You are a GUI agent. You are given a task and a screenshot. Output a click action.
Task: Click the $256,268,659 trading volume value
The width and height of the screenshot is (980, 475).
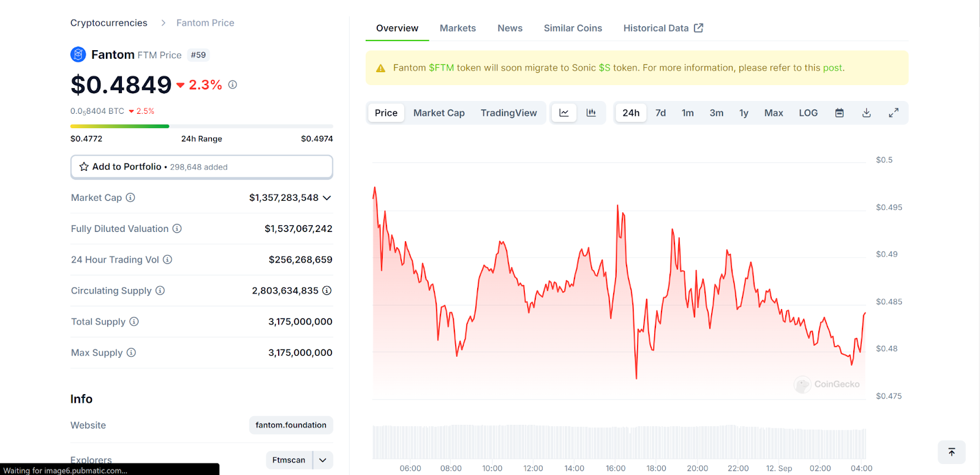(301, 260)
